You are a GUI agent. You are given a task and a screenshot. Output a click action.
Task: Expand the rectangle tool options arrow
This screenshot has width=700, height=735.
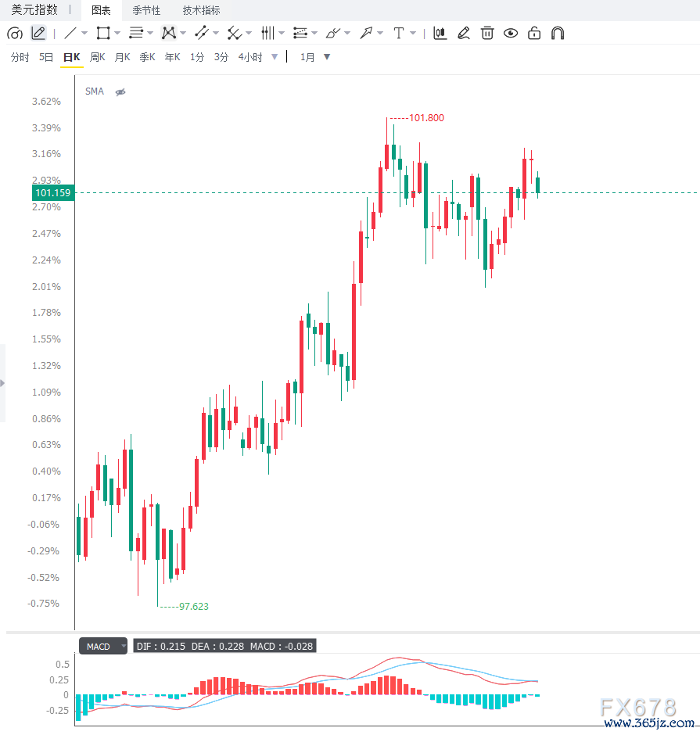[x=117, y=34]
